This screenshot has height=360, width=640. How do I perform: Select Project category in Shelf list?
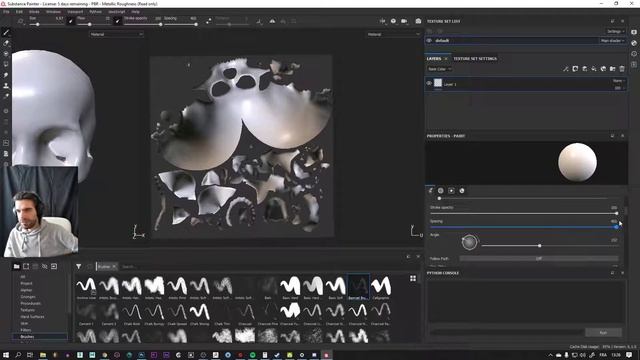click(x=26, y=283)
